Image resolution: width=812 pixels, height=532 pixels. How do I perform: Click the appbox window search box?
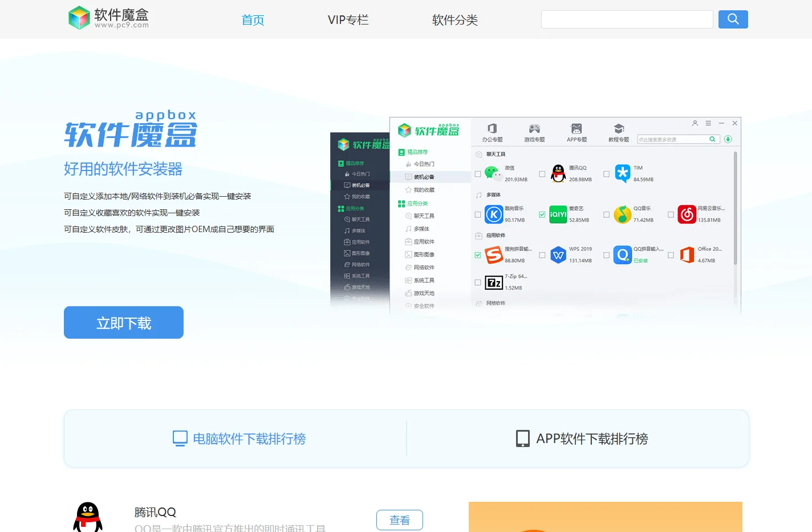tap(679, 139)
